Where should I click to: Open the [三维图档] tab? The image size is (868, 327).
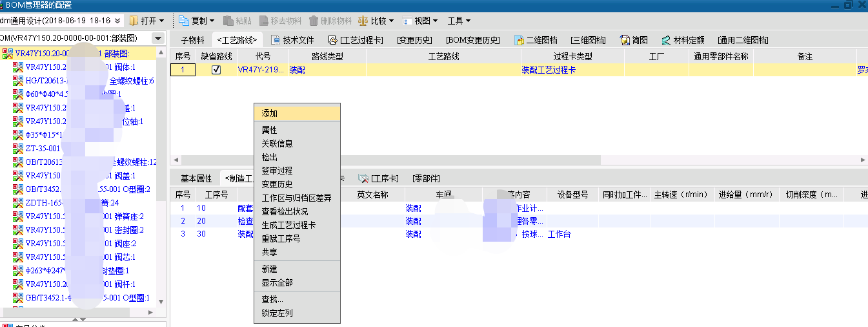coord(589,40)
